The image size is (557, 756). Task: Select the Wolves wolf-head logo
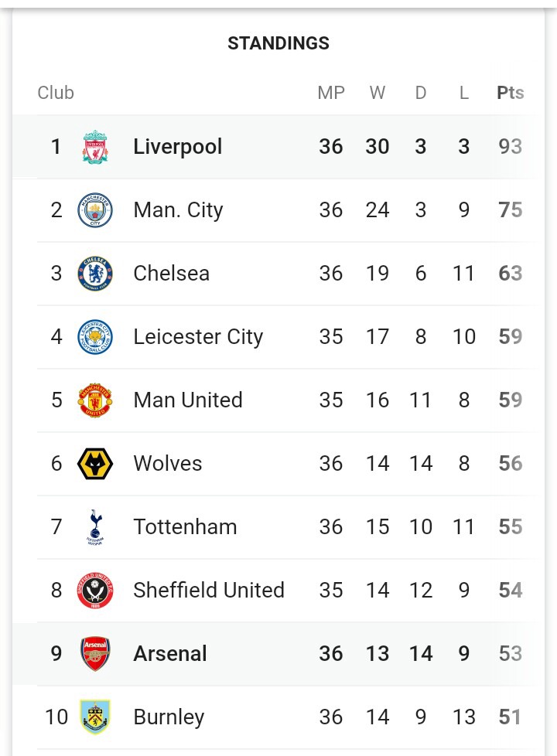(x=95, y=464)
